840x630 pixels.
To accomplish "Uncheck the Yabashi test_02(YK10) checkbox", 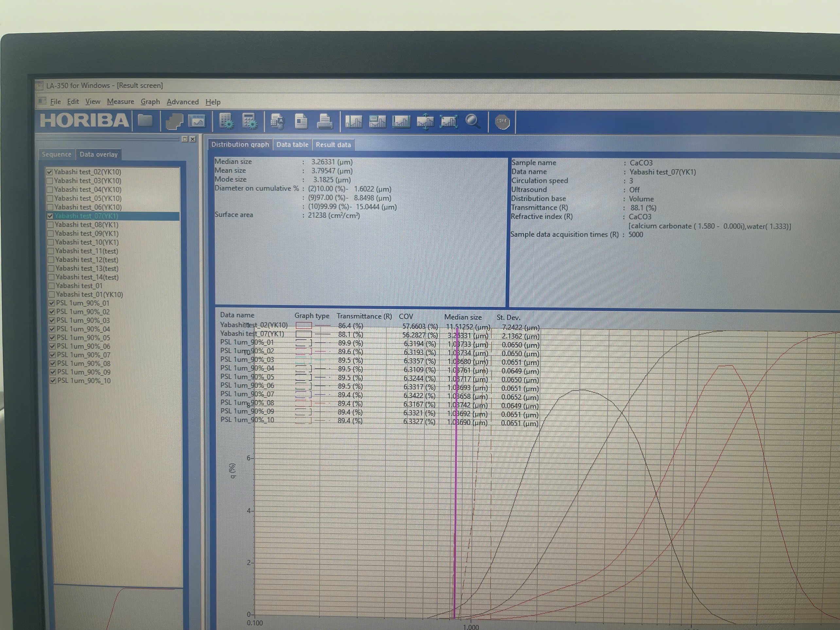I will pos(49,172).
